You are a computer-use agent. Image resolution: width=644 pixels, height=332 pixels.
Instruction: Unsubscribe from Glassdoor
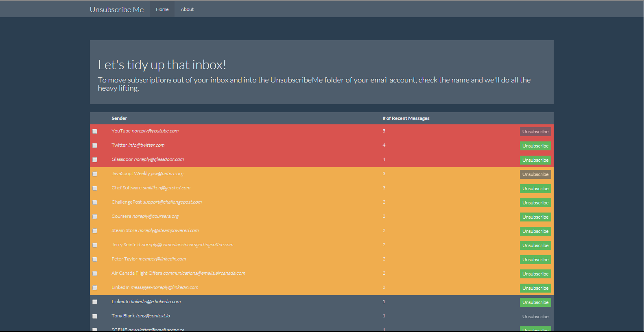click(535, 160)
